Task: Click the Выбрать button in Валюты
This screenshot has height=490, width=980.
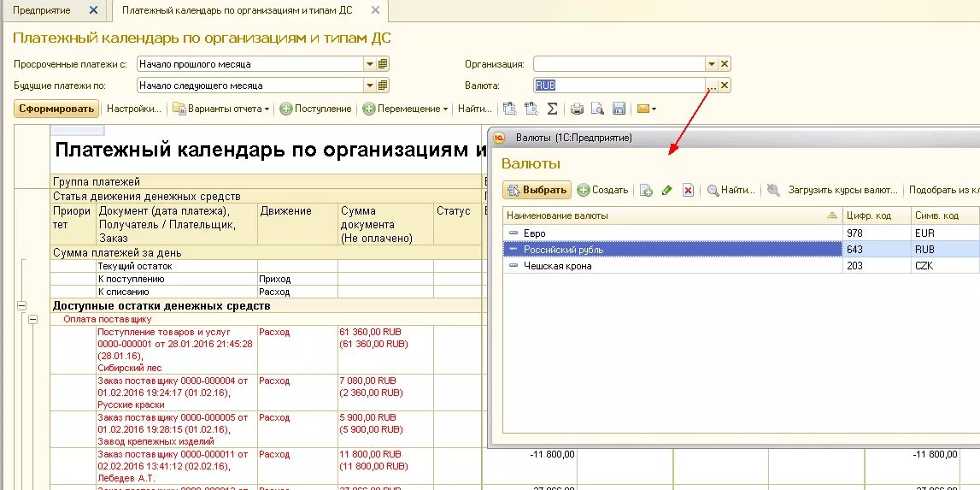Action: pyautogui.click(x=537, y=190)
